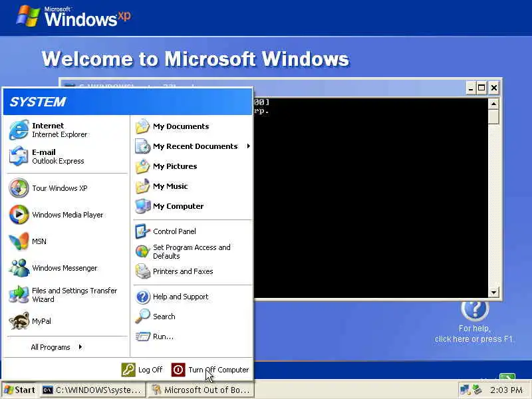Click the My Computer monitor icon

[142, 206]
